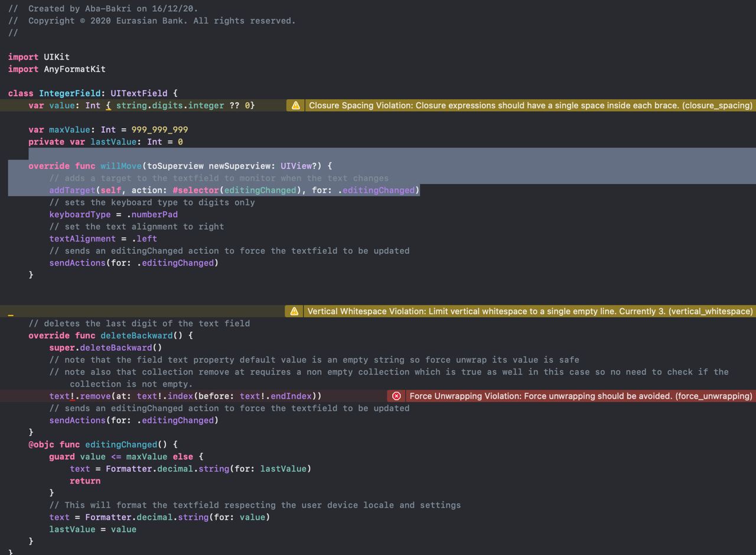Image resolution: width=756 pixels, height=555 pixels.
Task: Open the Force Unwrapping Violation error banner
Action: point(581,396)
